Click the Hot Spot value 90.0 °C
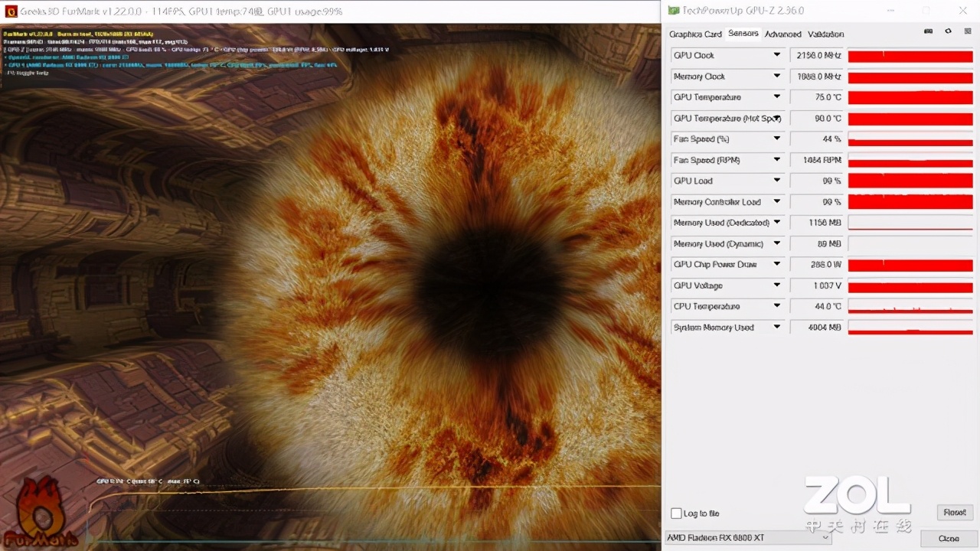 tap(816, 119)
